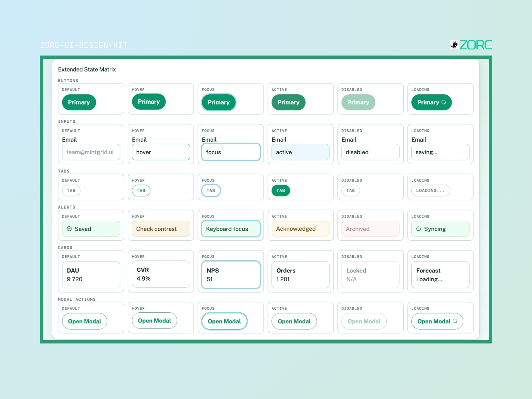
Task: Click the hover-state Open Modal button
Action: coord(154,321)
